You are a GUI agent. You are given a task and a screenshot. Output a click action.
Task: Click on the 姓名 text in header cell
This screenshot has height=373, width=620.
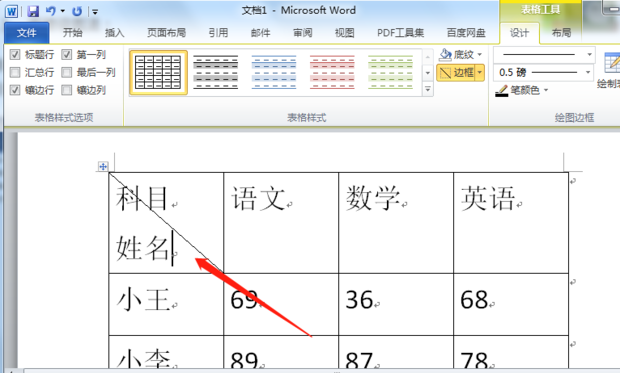pos(143,248)
